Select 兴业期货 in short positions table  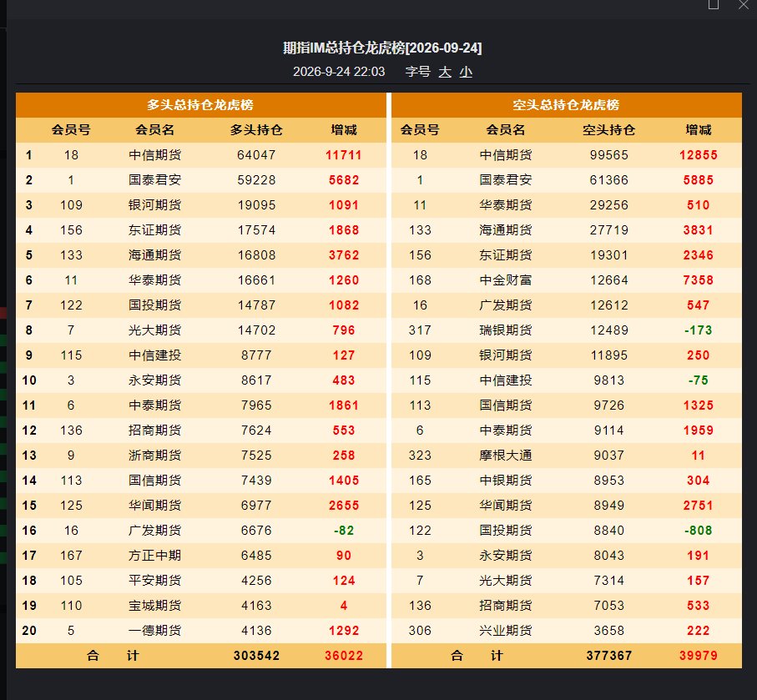coord(506,631)
